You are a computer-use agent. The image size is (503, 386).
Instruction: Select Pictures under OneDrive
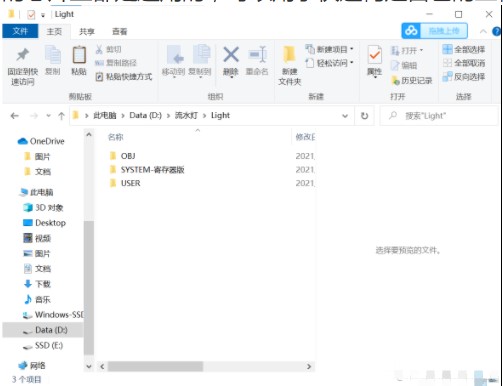(37, 157)
